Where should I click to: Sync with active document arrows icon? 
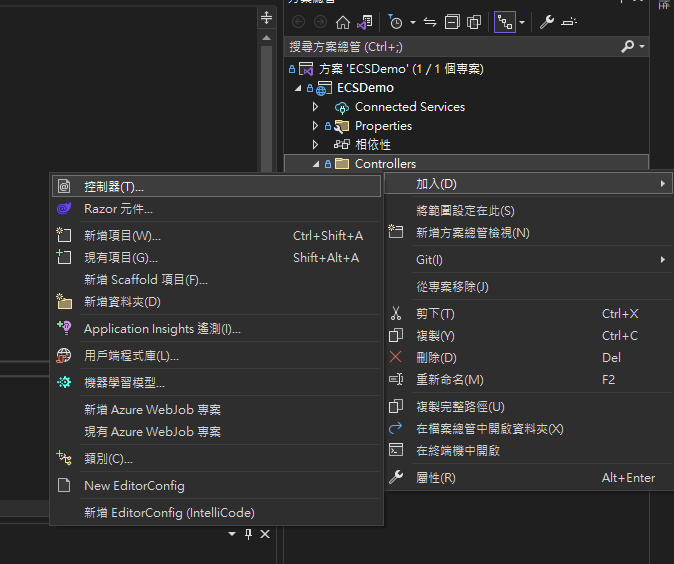430,22
